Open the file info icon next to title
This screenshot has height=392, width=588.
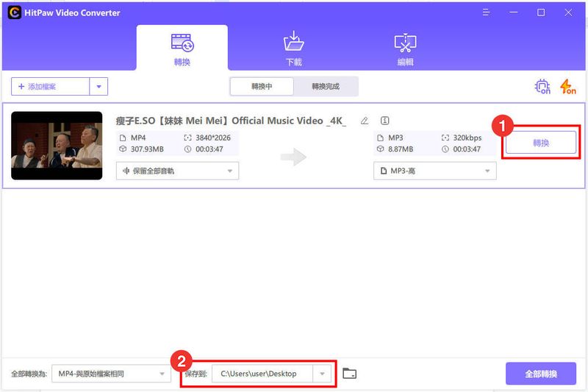(384, 121)
